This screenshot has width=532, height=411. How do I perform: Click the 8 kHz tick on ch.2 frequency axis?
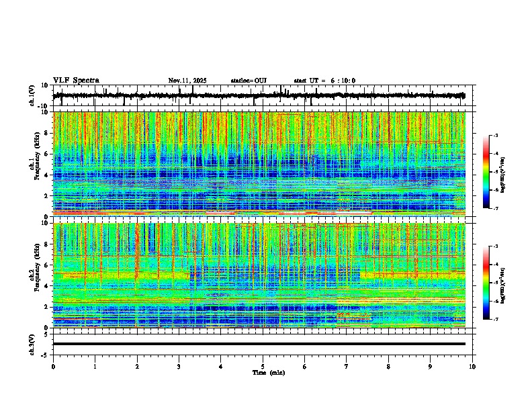click(x=46, y=244)
